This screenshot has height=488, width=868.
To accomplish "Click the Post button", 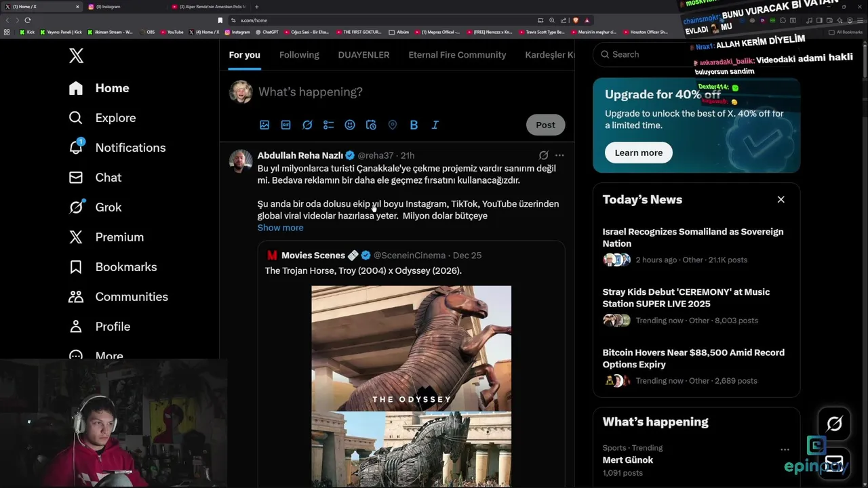I will tap(545, 125).
